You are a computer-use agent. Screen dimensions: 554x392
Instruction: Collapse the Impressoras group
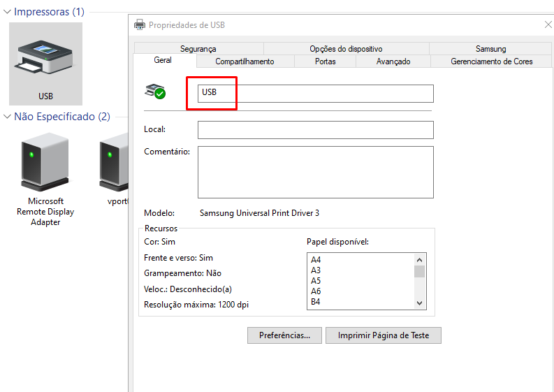coord(7,12)
